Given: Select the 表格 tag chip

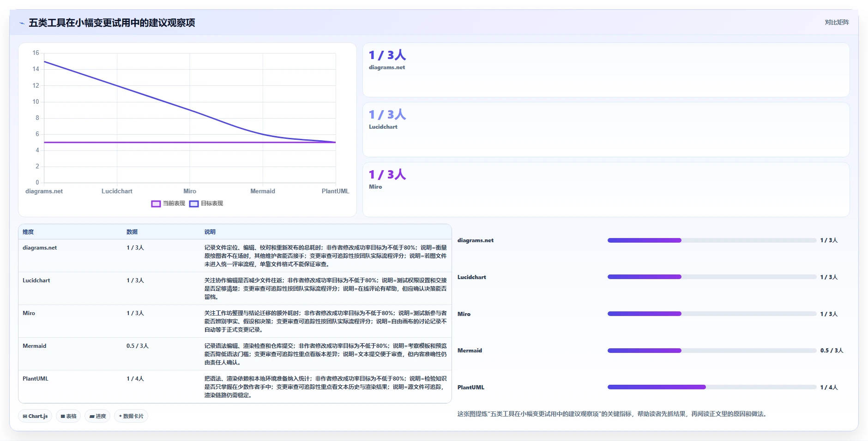Looking at the screenshot, I should pos(68,416).
